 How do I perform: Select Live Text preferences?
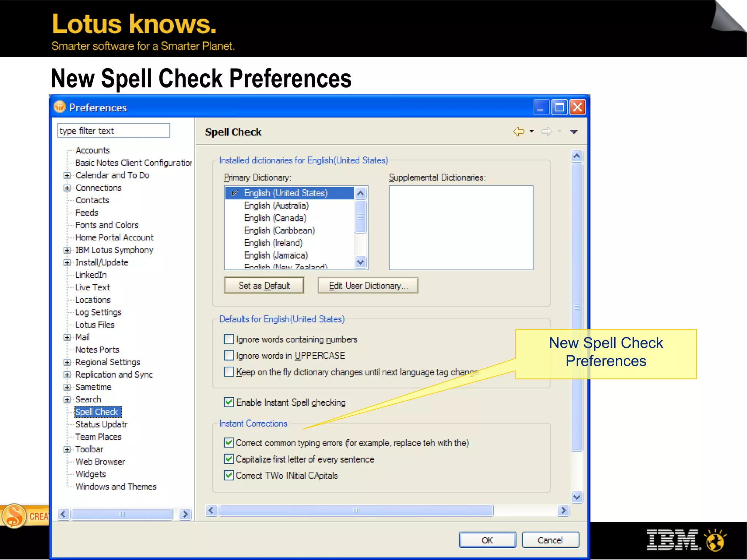pyautogui.click(x=93, y=287)
